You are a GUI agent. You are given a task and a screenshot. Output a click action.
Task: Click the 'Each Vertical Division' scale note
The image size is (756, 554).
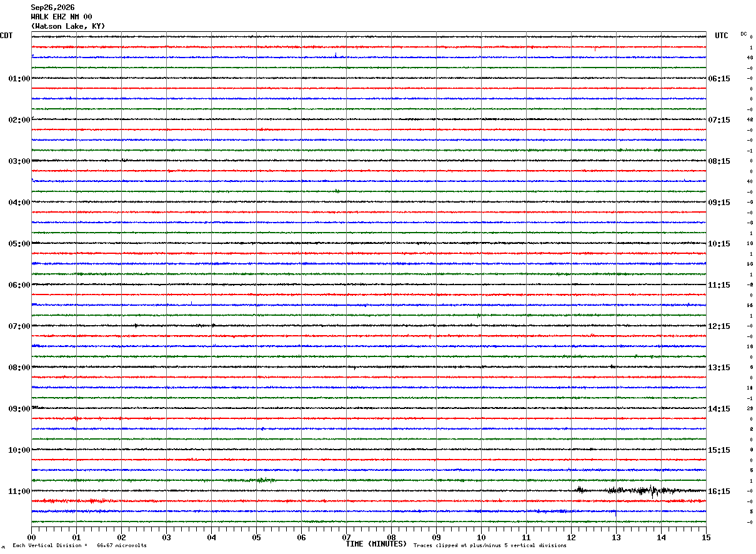tap(79, 545)
